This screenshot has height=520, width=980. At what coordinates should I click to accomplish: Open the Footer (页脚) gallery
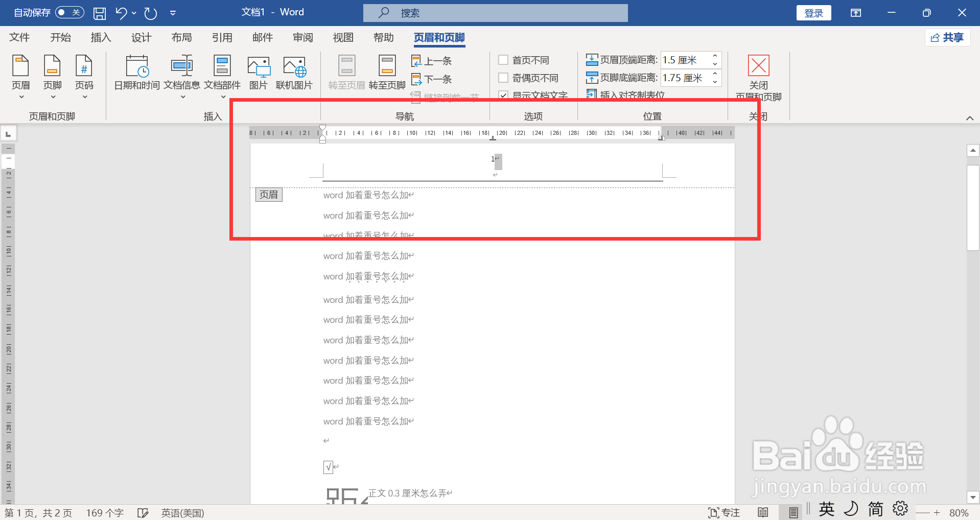point(53,77)
